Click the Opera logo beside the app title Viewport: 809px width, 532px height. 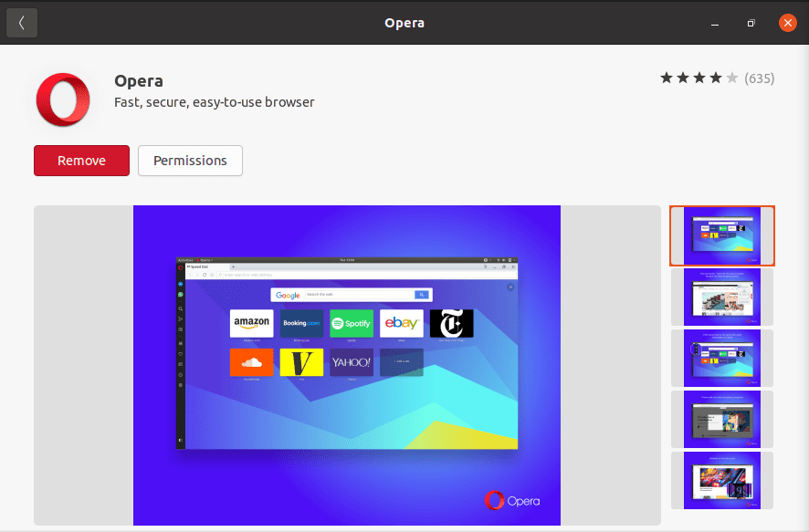pos(62,99)
